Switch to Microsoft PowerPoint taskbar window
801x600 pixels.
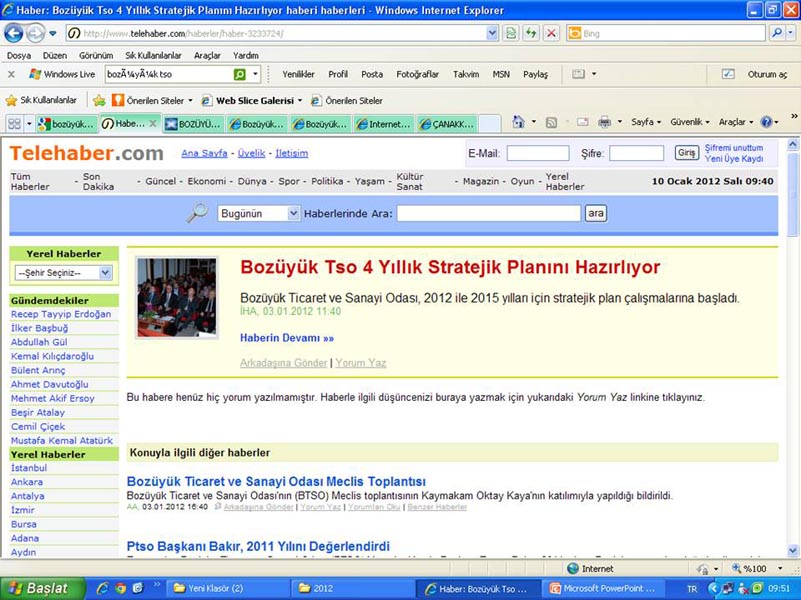[x=603, y=588]
